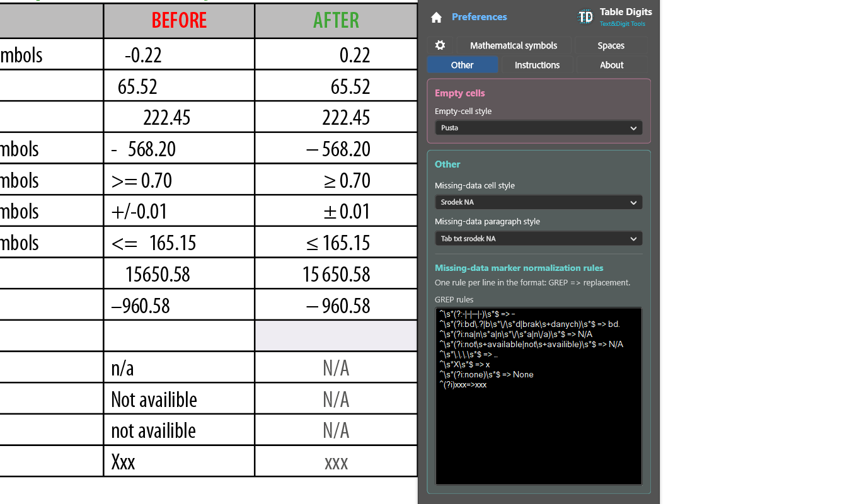This screenshot has width=857, height=504.
Task: Select the BEFORE cell reading –960.58
Action: (179, 305)
